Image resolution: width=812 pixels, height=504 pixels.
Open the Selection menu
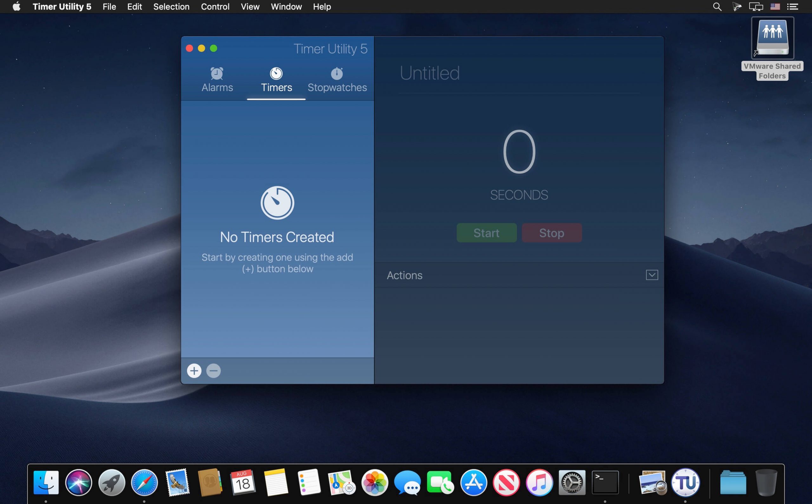tap(171, 6)
